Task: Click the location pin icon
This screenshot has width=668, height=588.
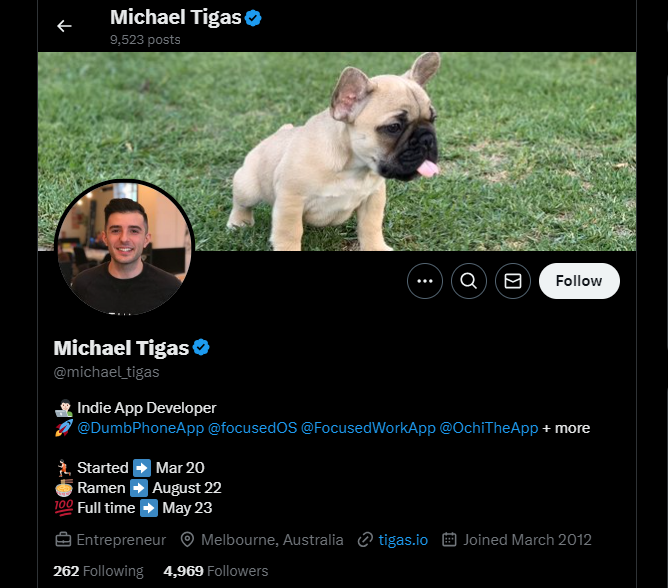Action: pyautogui.click(x=187, y=540)
